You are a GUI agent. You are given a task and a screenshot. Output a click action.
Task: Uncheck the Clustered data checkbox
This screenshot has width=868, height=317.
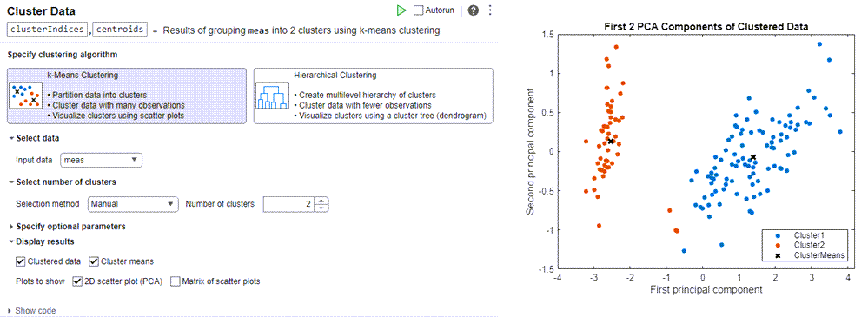[21, 261]
